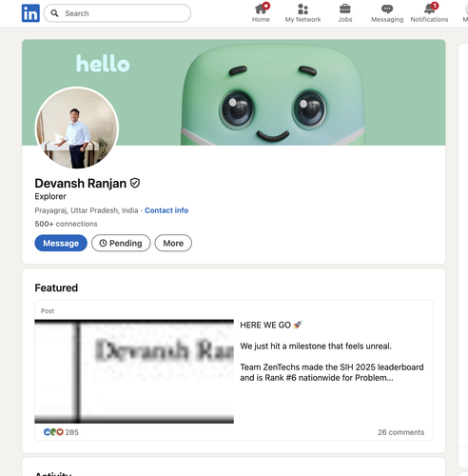
Task: Click the red badge on Home icon
Action: (x=266, y=6)
